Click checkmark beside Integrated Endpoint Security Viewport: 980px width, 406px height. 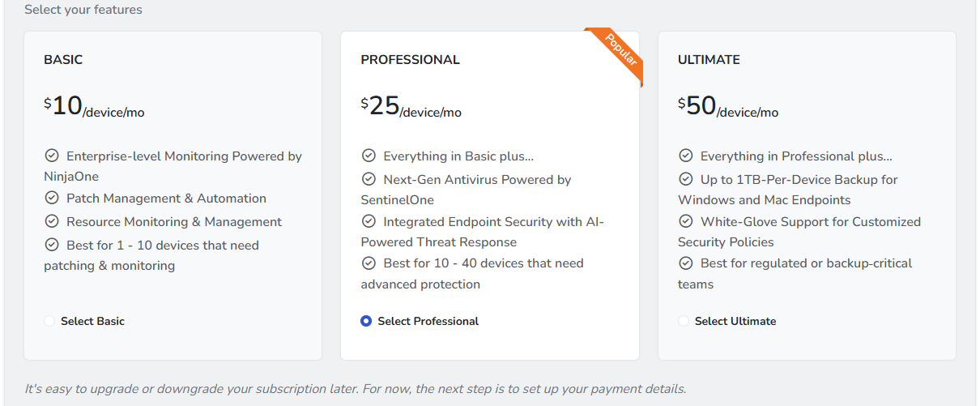(x=369, y=222)
